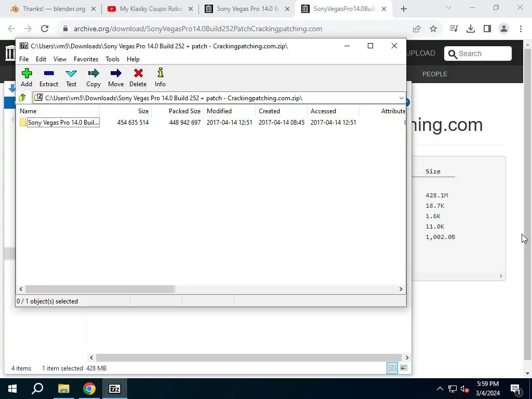Open Windows taskbar search

click(x=37, y=389)
